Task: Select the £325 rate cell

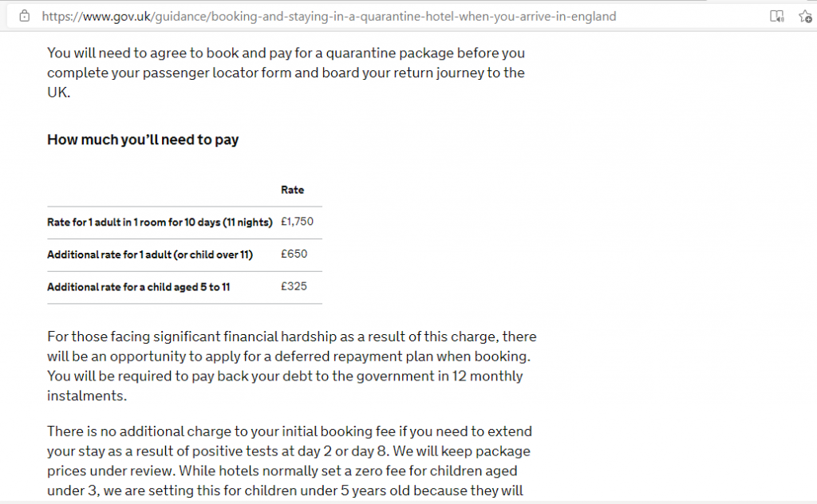Action: coord(294,286)
